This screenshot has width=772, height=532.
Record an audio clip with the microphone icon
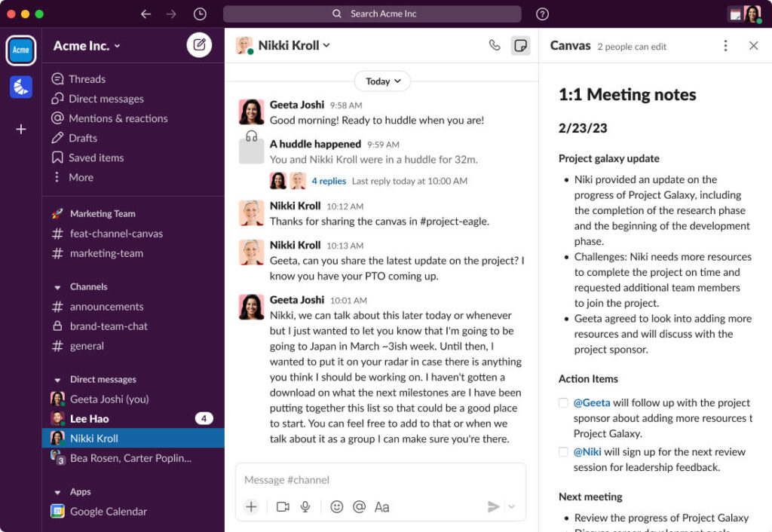coord(305,506)
